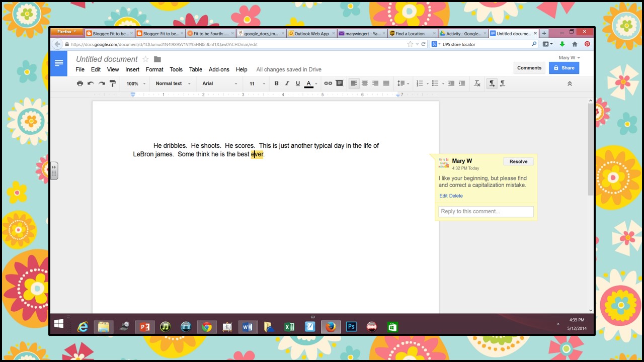Set right text alignment
This screenshot has height=362, width=644.
tap(375, 83)
